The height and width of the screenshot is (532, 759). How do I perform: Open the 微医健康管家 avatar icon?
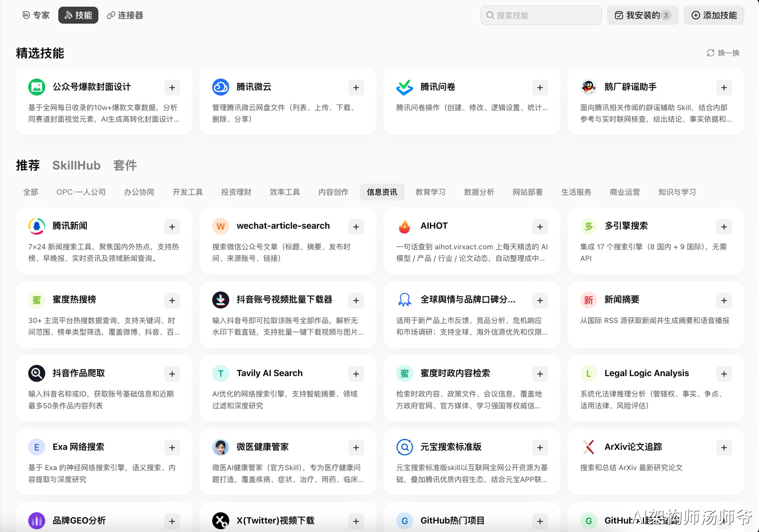click(x=221, y=447)
